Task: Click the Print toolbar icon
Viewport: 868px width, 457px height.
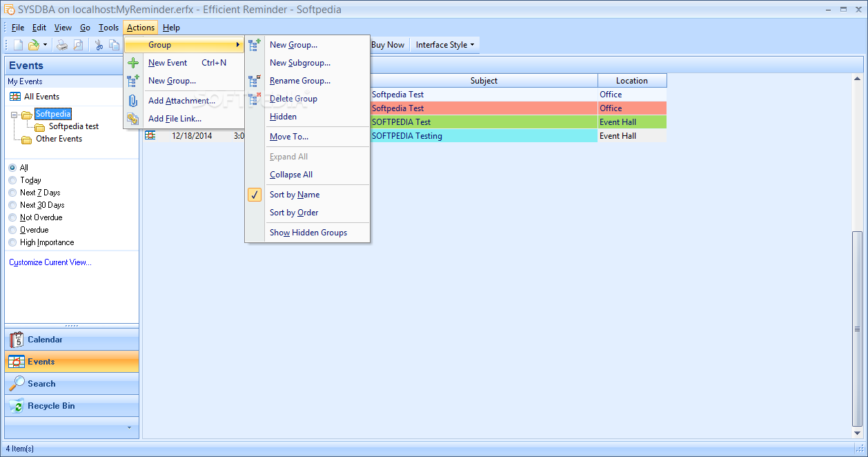Action: pos(62,45)
